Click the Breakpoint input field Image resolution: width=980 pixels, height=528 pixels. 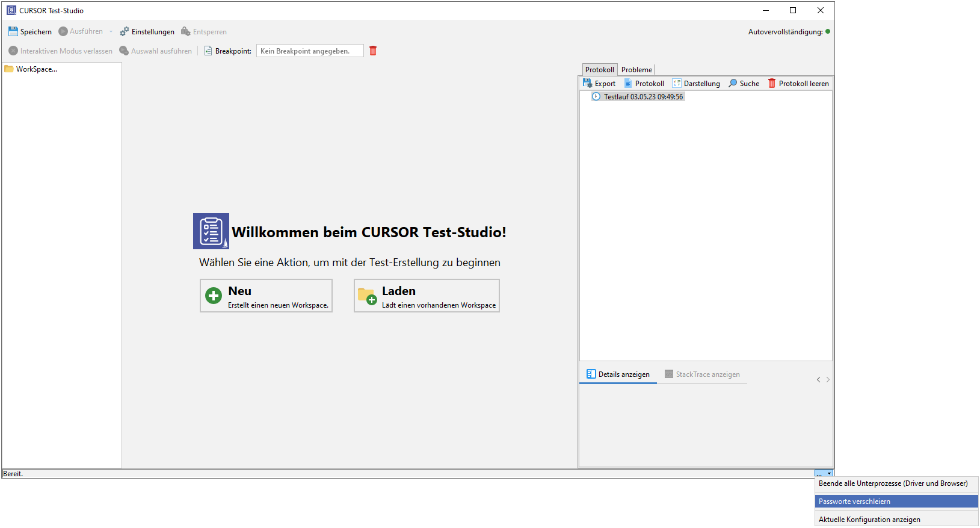click(310, 51)
